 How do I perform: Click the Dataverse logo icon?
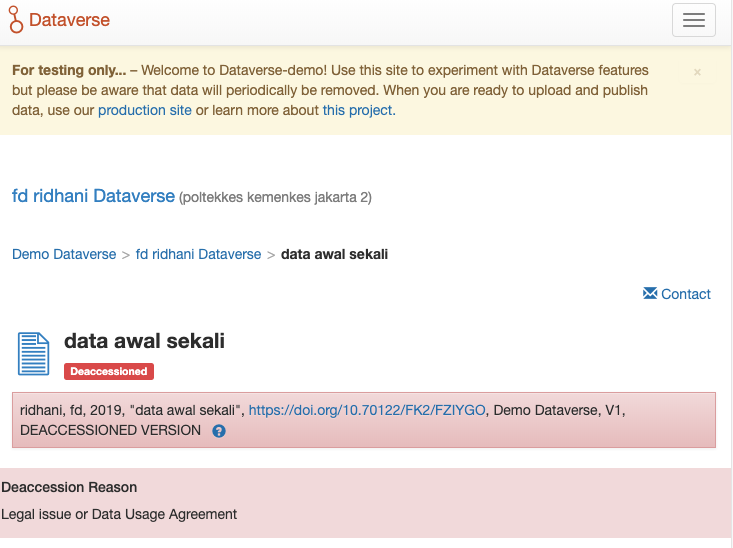coord(16,20)
